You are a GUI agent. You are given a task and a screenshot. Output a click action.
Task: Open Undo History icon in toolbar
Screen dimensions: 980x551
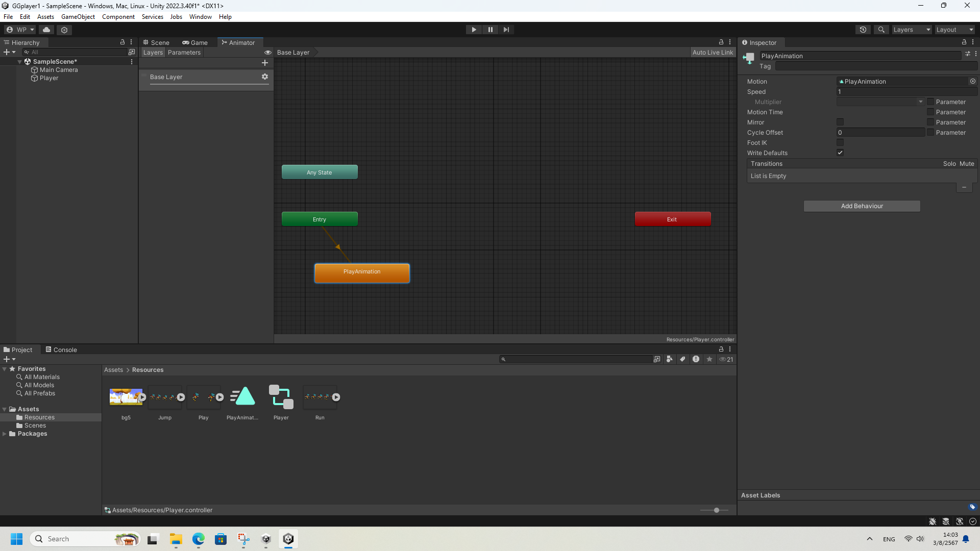point(863,30)
